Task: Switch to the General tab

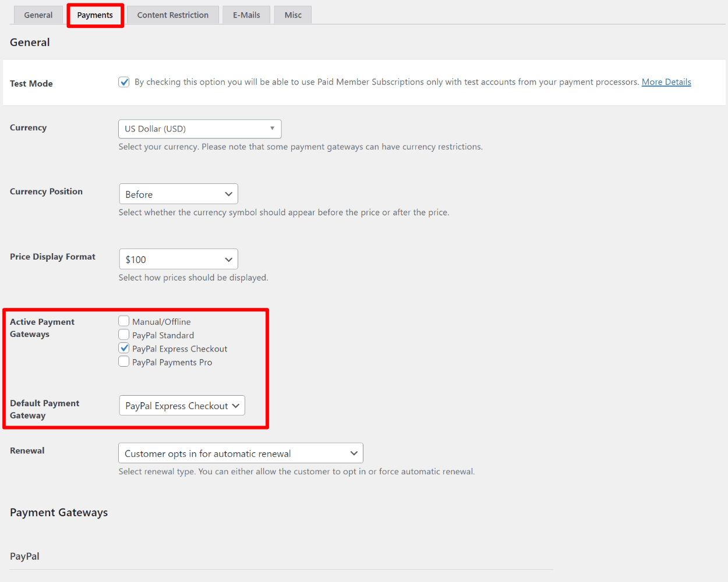Action: 38,15
